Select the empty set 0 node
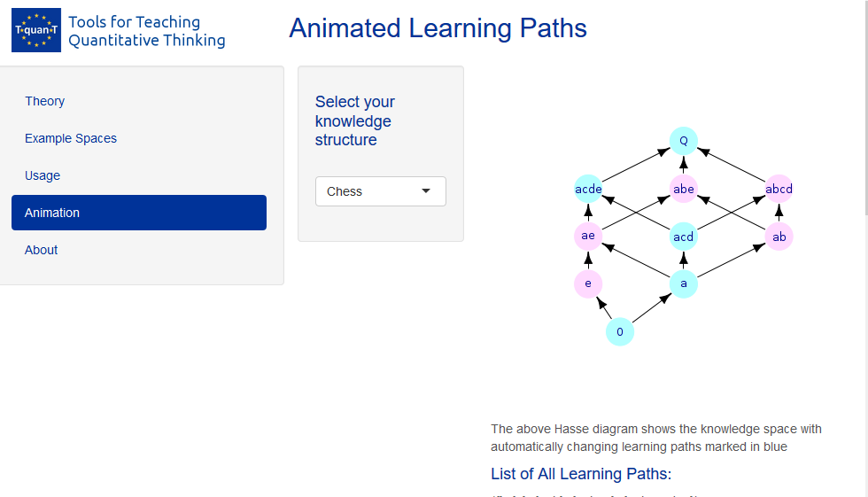This screenshot has width=868, height=497. click(x=619, y=331)
